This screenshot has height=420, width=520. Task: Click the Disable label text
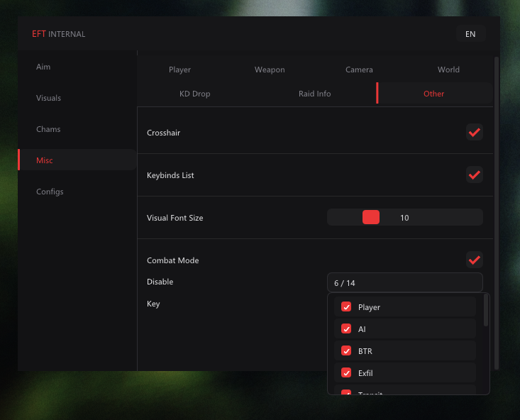160,282
